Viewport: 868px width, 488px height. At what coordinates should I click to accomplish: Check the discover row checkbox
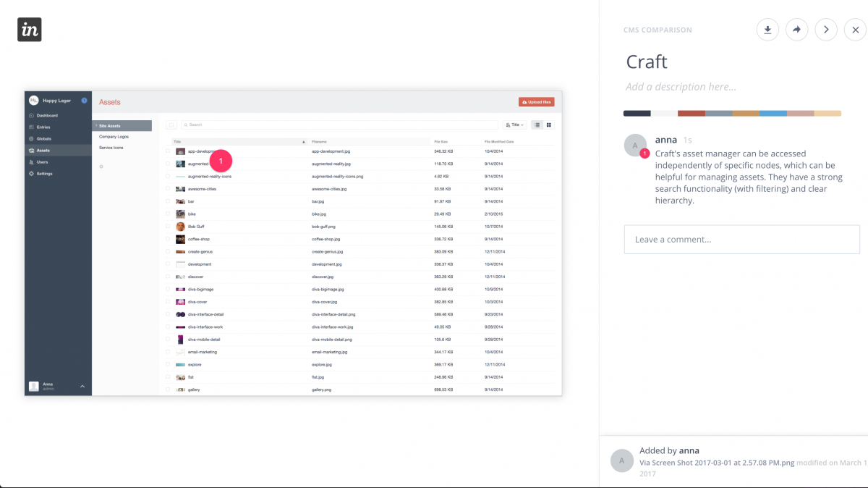click(168, 277)
